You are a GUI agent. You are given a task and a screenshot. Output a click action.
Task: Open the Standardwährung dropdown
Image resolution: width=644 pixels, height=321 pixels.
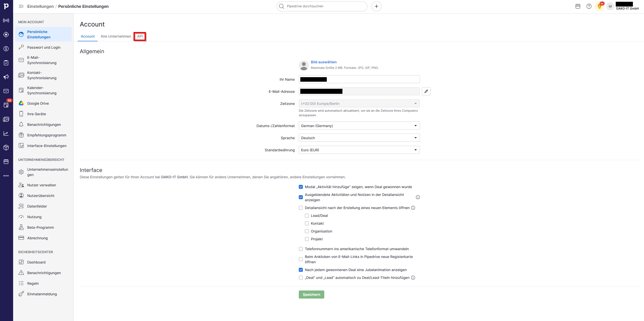click(359, 150)
